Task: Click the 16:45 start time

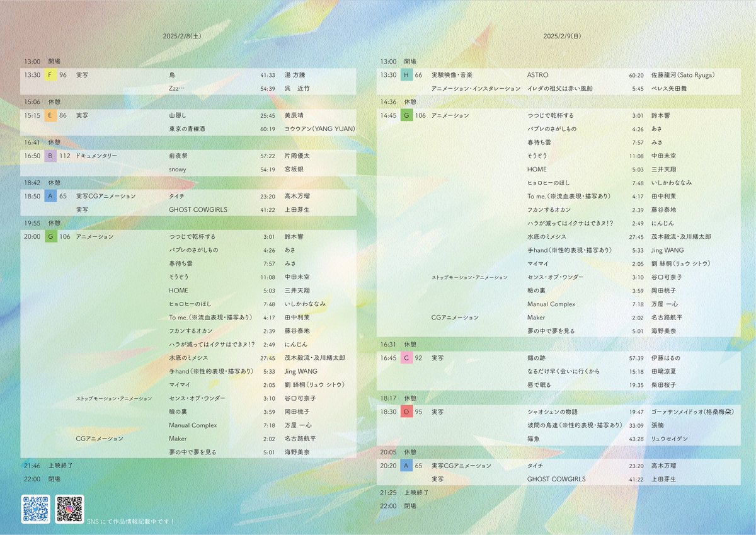Action: (x=388, y=358)
